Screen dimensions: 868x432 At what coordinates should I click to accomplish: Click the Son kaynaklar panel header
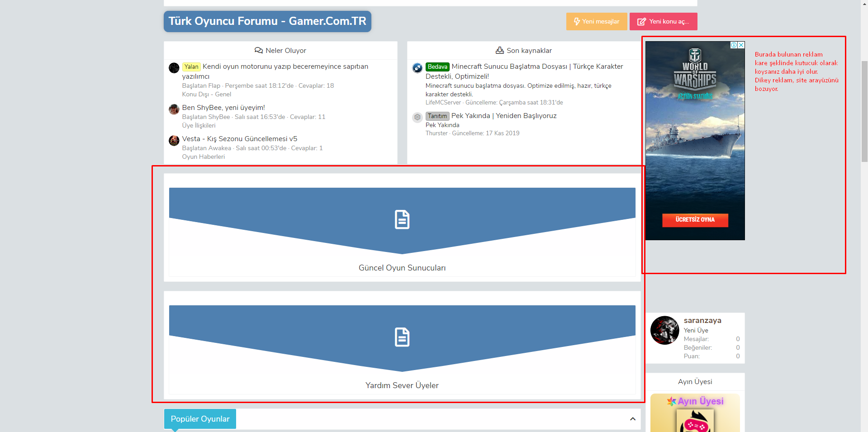click(524, 50)
